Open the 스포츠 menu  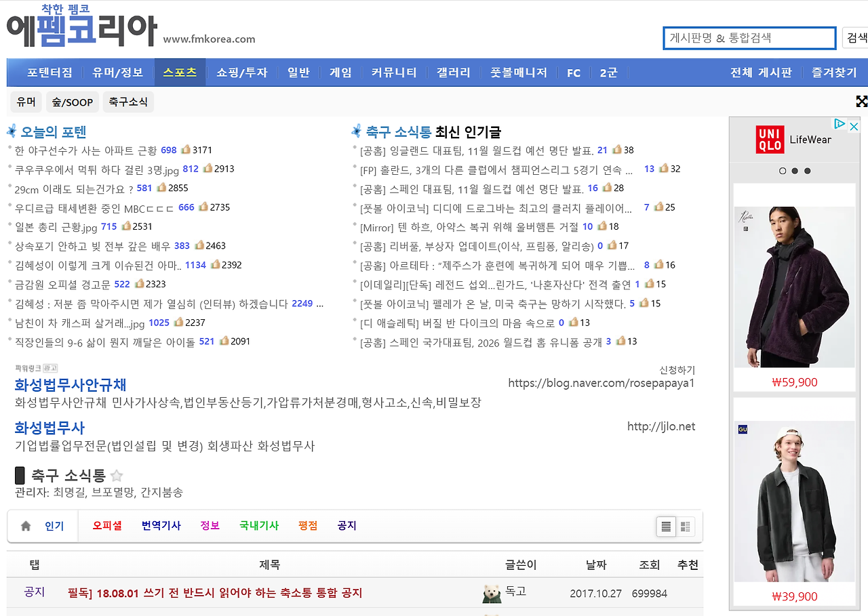click(180, 73)
